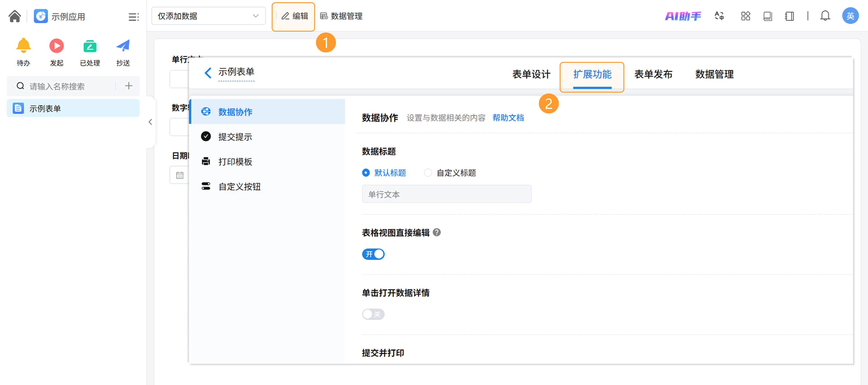Switch to the 表单发布 tab
The width and height of the screenshot is (868, 385).
[x=653, y=74]
